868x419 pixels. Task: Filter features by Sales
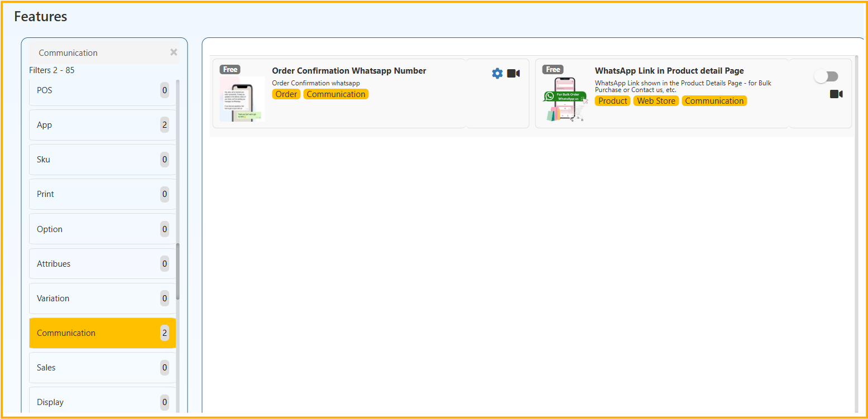pos(102,368)
